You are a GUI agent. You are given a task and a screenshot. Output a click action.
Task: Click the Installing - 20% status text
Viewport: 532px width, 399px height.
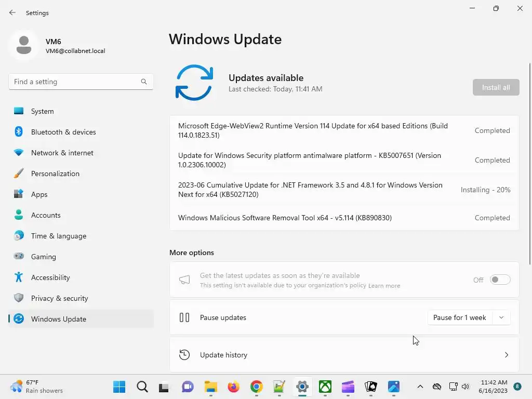tap(486, 190)
